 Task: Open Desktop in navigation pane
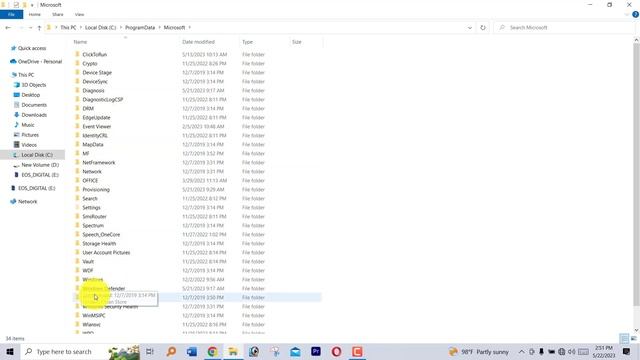click(x=31, y=95)
